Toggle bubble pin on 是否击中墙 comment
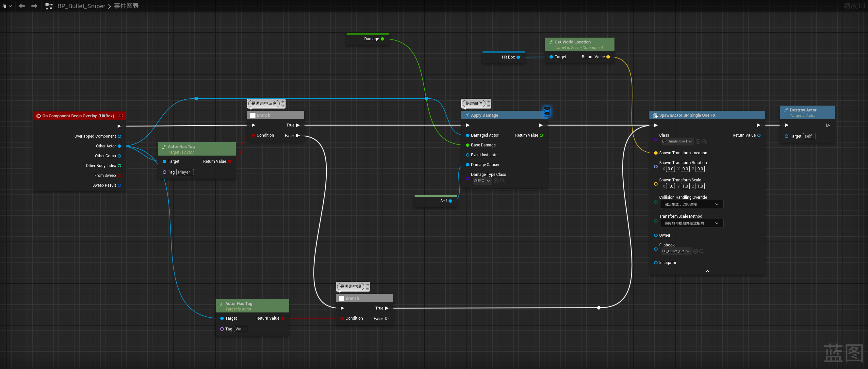The image size is (868, 369). (368, 284)
